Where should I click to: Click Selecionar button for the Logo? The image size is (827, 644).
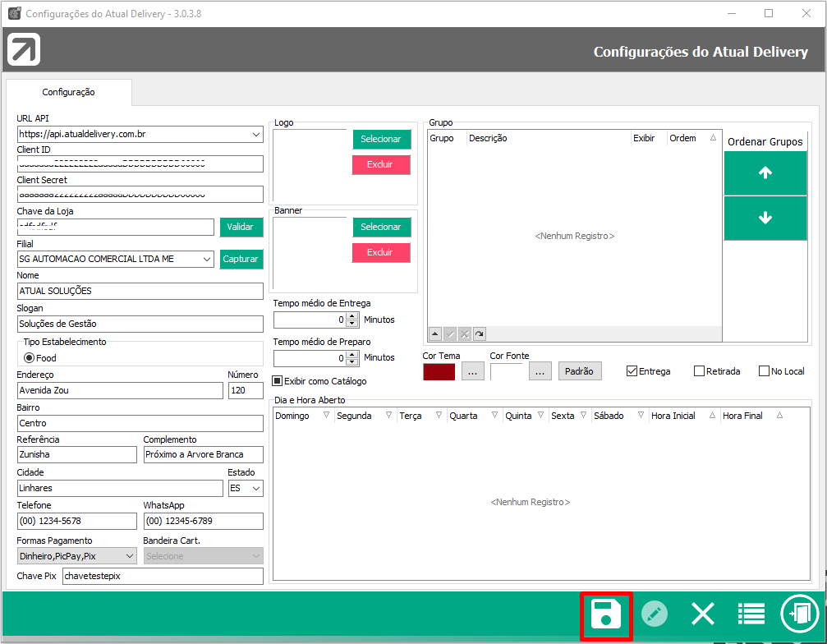point(381,140)
